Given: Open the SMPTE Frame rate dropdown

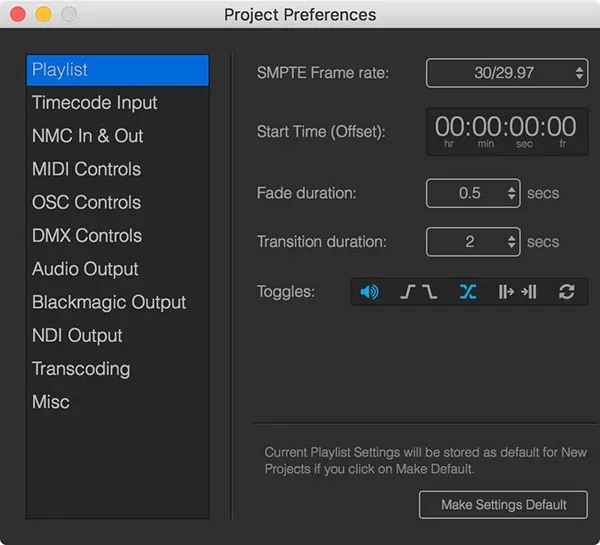Looking at the screenshot, I should (507, 73).
